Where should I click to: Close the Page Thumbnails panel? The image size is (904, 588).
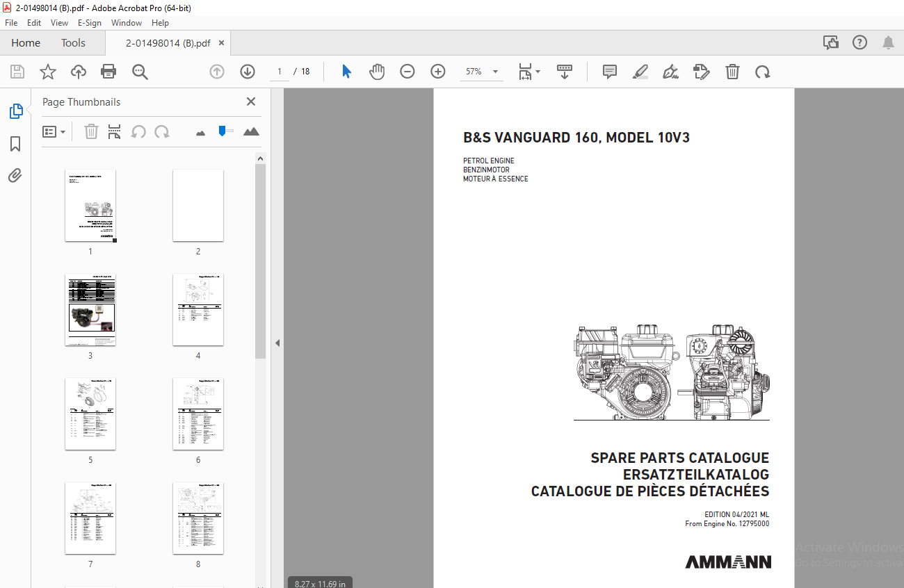pos(251,101)
